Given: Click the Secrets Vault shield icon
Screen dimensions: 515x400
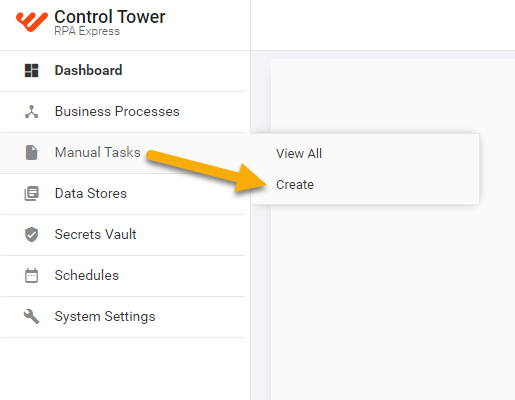Looking at the screenshot, I should click(x=32, y=234).
